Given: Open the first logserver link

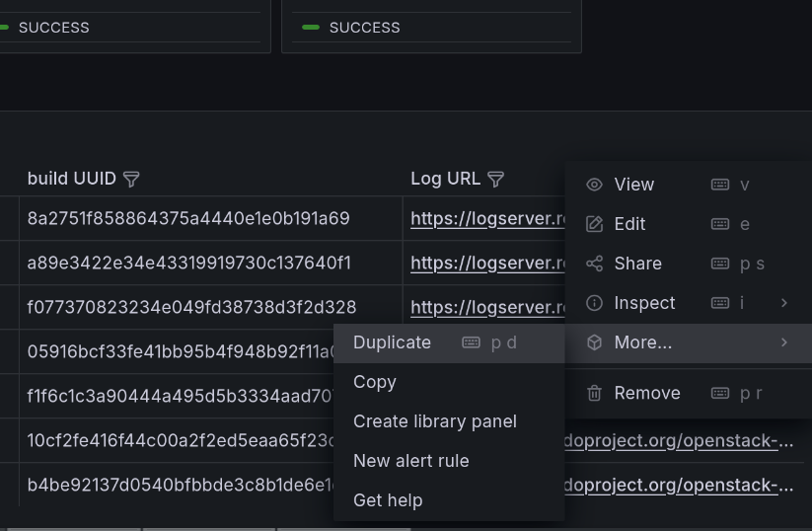Looking at the screenshot, I should tap(487, 218).
